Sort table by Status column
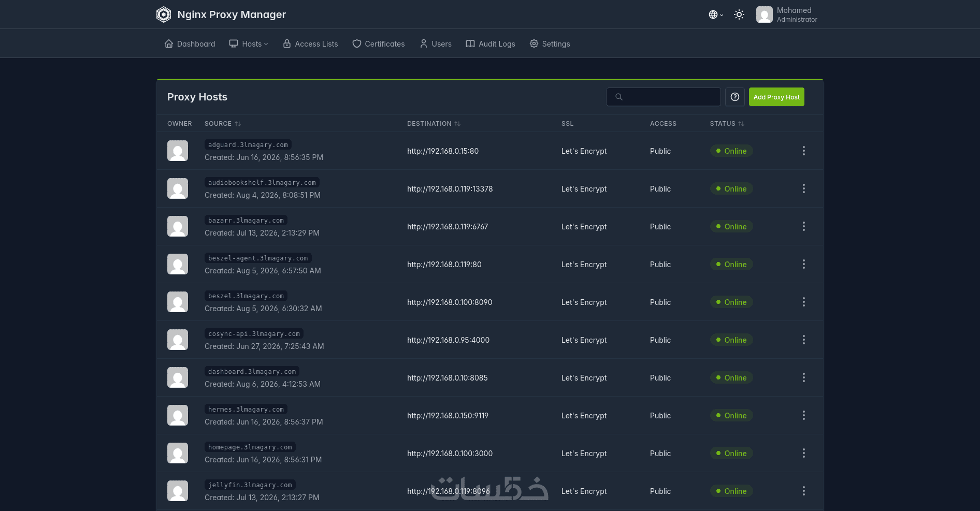 [727, 124]
